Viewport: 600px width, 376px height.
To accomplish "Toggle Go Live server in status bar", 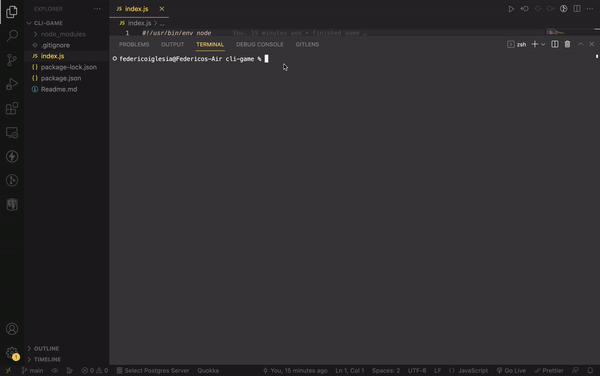I will 511,370.
